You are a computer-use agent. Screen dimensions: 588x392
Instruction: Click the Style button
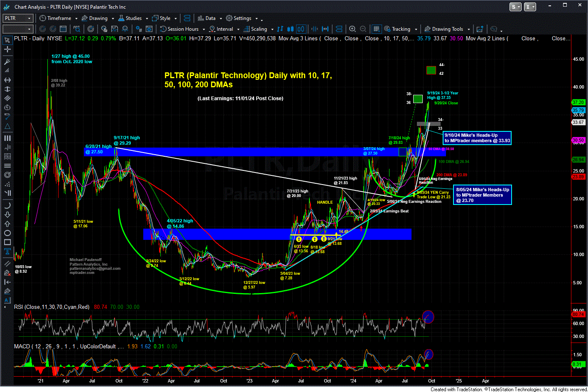click(x=161, y=18)
